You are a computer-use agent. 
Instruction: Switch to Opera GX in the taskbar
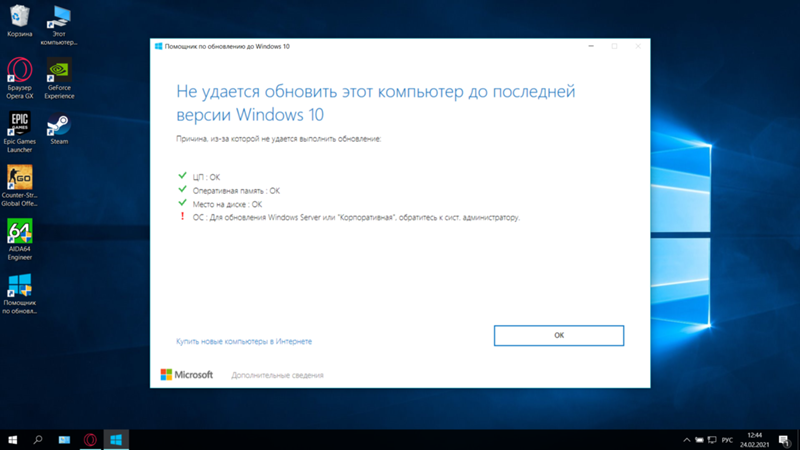click(90, 440)
